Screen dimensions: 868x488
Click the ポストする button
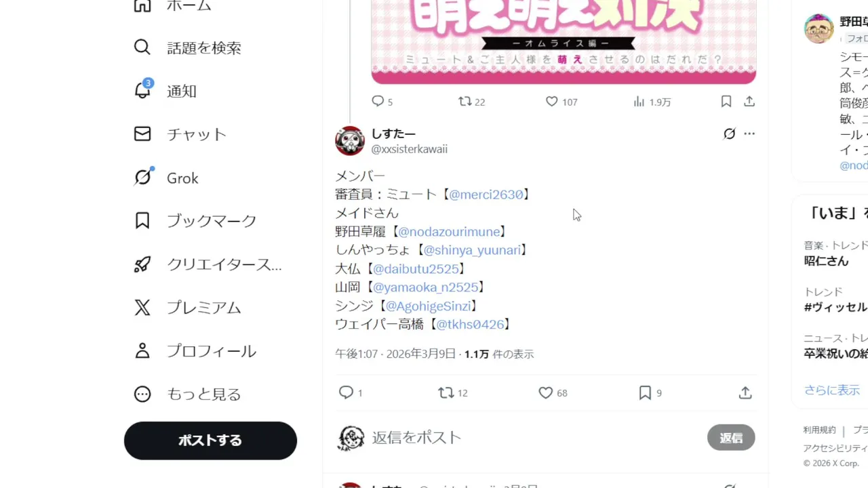coord(210,441)
